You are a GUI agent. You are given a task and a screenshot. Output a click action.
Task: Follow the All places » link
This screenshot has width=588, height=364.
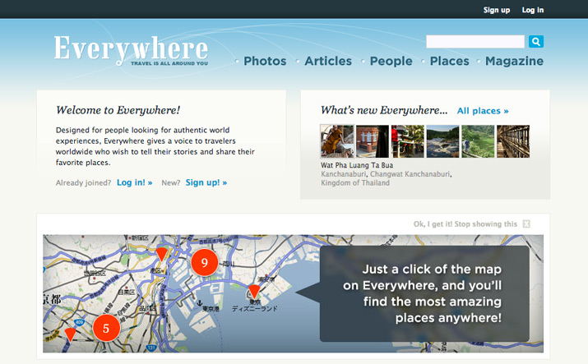[483, 111]
